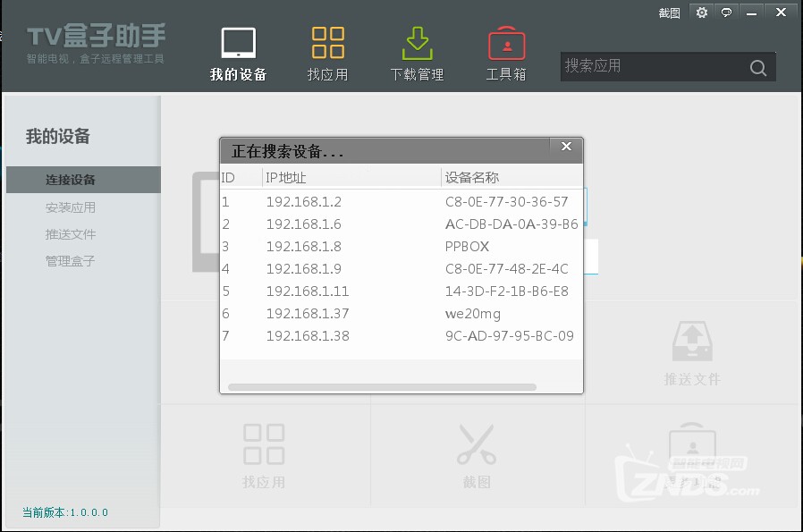This screenshot has height=532, width=803.
Task: Open the 工具箱 toolbox icon tab
Action: (506, 54)
